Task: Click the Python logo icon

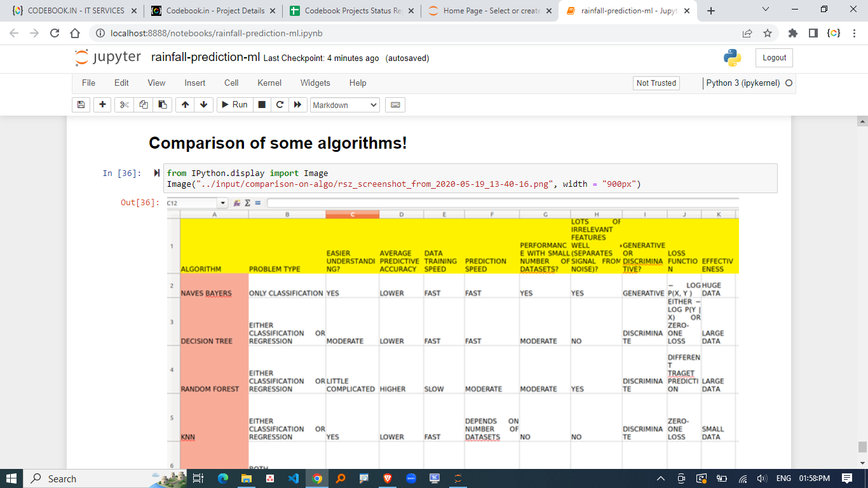Action: pos(732,58)
